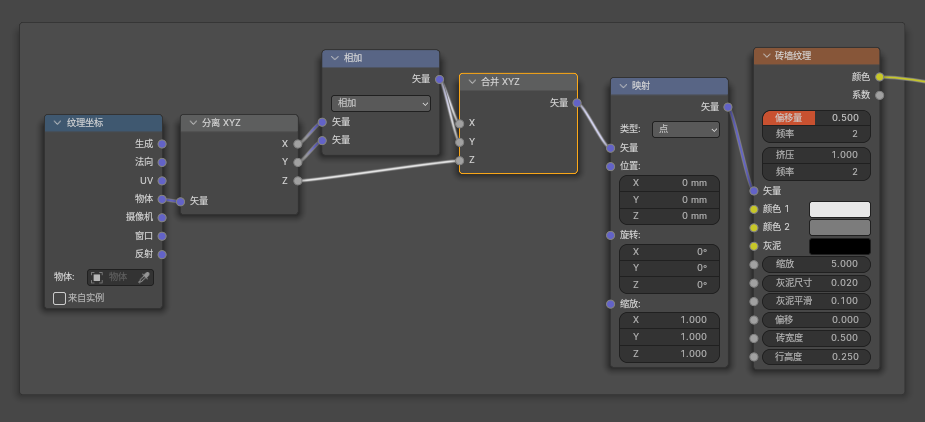The height and width of the screenshot is (422, 925).
Task: Click the UV output socket on 纹理坐标
Action: coord(162,180)
